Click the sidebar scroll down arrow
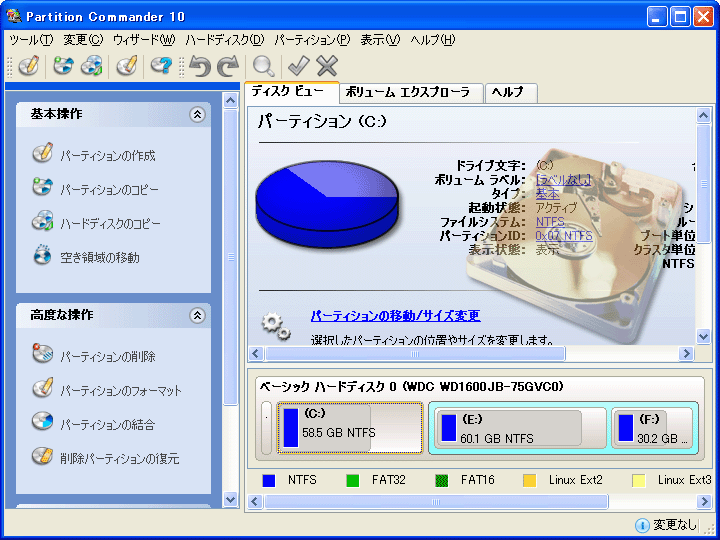 coord(231,499)
